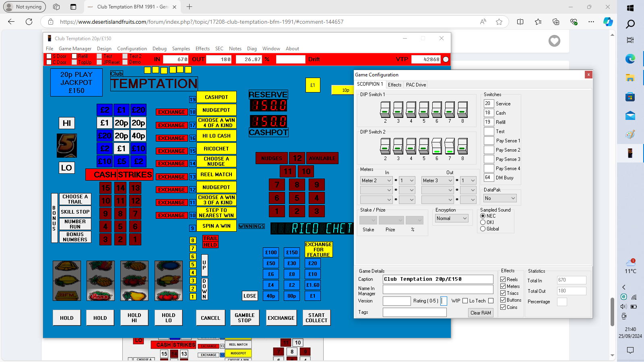Open the DataPak No dropdown
644x362 pixels.
(x=500, y=198)
